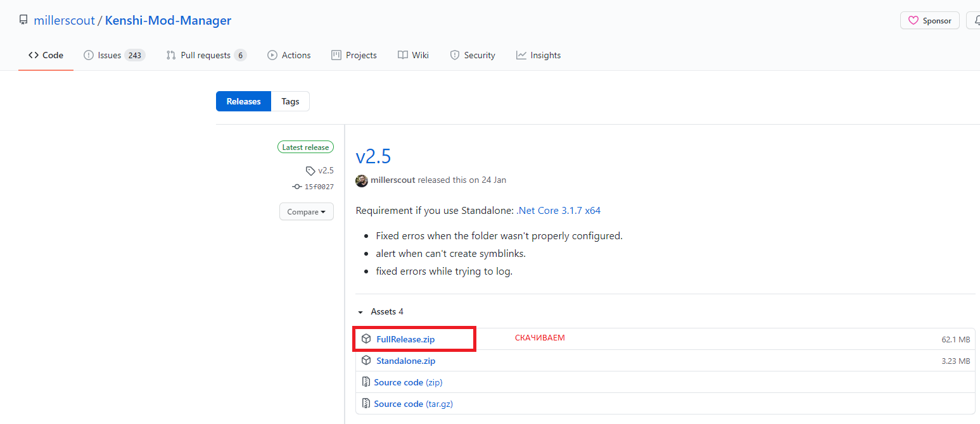980x424 pixels.
Task: Collapse the Assets section triangle
Action: point(360,312)
